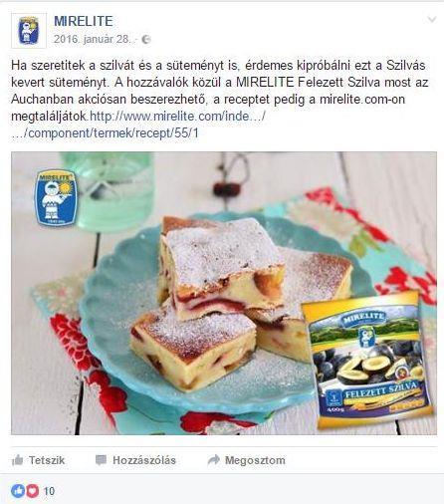Viewport: 444px width, 504px height.
Task: Open the MIRELITE page profile picture
Action: pos(29,31)
